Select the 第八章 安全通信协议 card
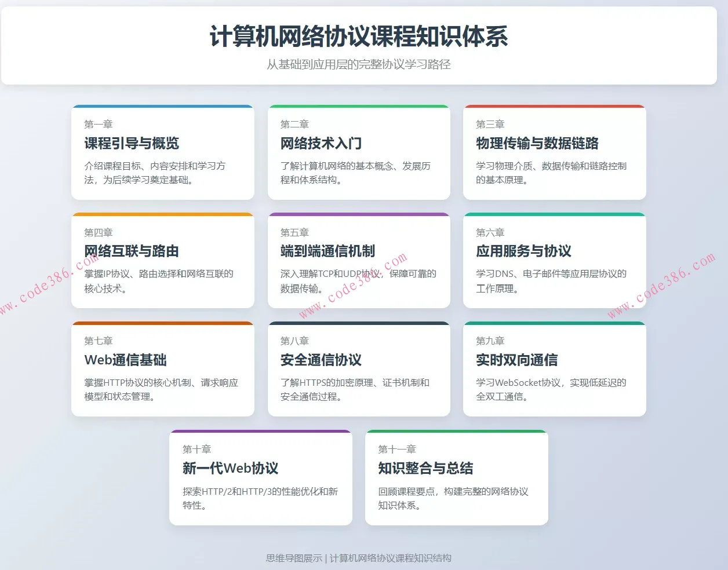728x570 pixels. tap(358, 369)
